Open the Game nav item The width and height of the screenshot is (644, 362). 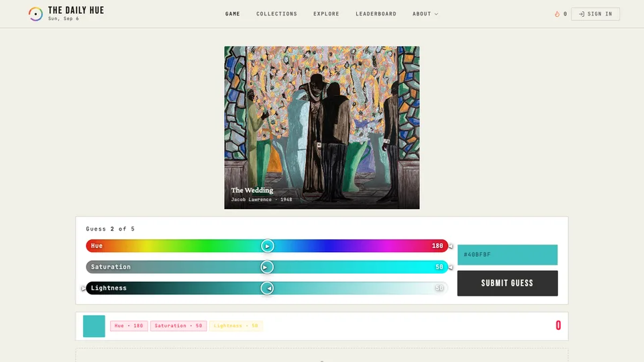pos(233,14)
